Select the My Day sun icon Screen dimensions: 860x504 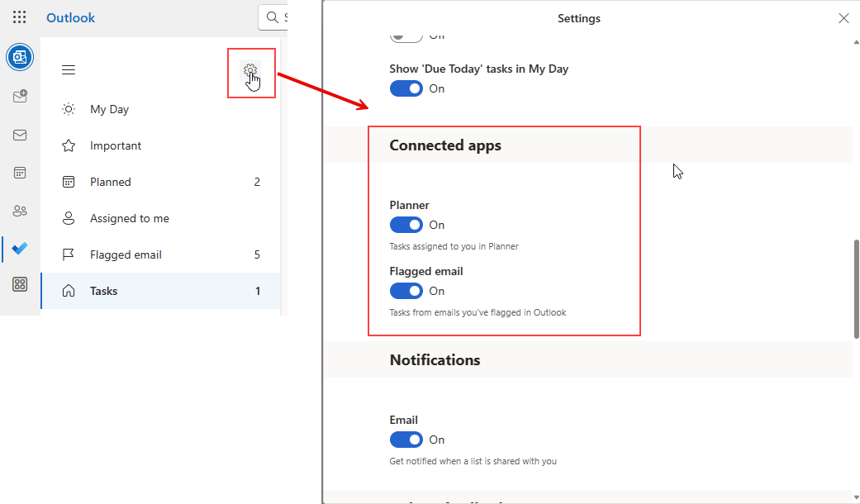(68, 108)
